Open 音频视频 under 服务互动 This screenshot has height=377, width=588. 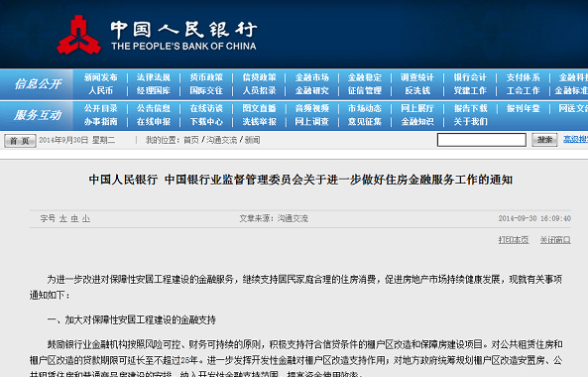click(x=312, y=108)
